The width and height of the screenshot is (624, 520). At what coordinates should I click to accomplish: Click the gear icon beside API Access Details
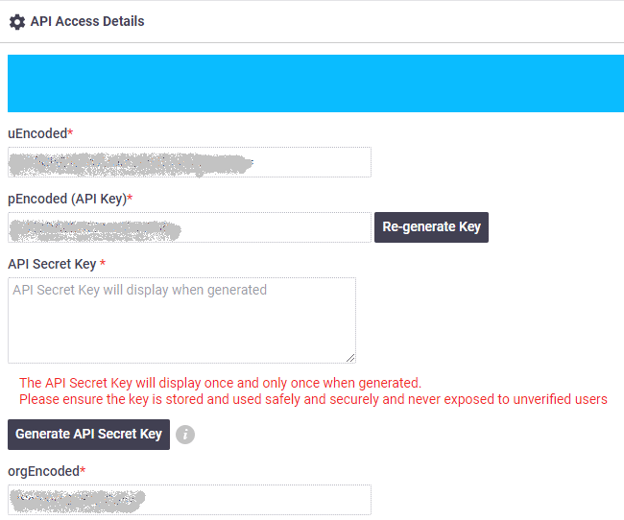(17, 22)
